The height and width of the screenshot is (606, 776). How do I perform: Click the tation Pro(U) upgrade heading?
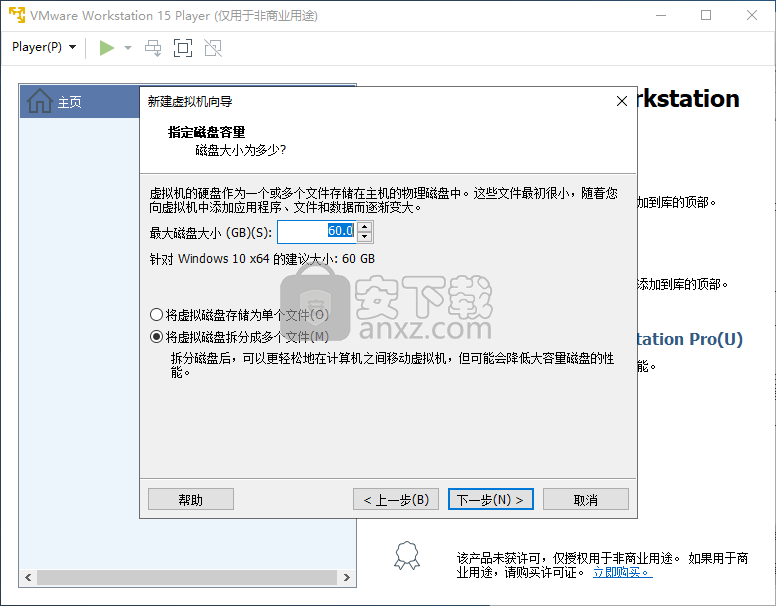point(690,339)
